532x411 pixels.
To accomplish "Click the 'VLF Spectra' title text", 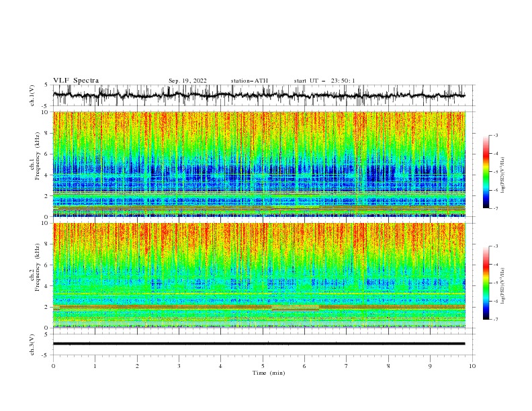I will point(76,81).
